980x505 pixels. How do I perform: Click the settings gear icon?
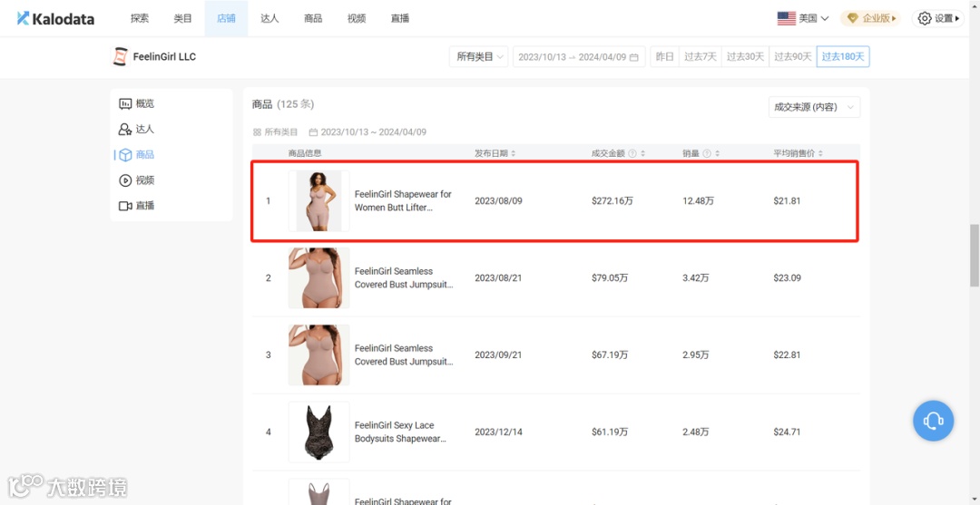[925, 19]
